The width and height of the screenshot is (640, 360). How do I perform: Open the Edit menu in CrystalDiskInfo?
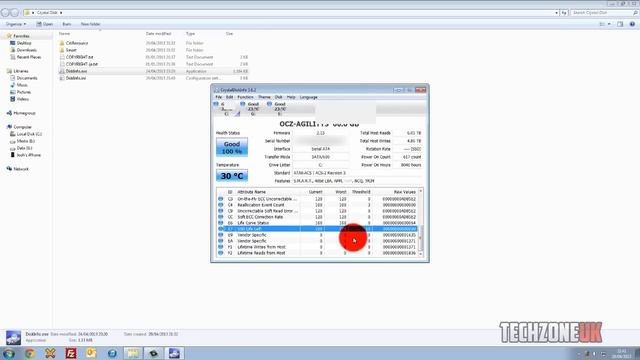click(x=229, y=97)
